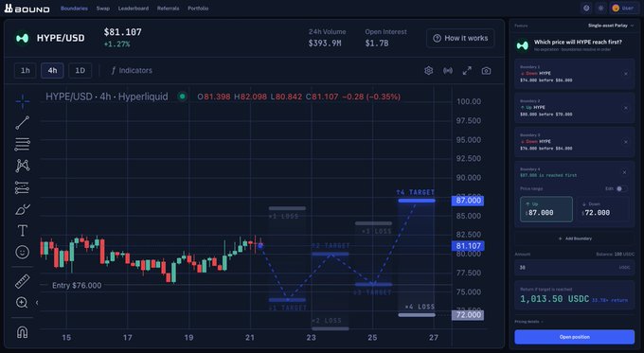Open the Portfolio page

click(x=198, y=9)
